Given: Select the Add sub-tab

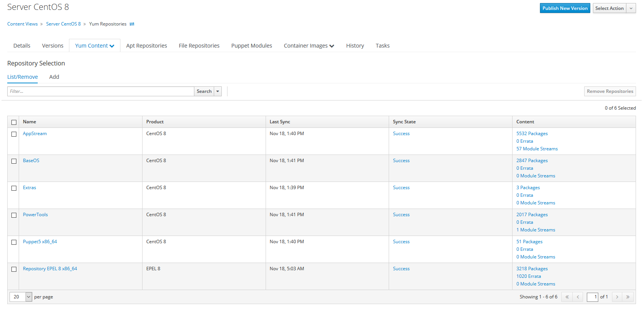Looking at the screenshot, I should click(54, 77).
